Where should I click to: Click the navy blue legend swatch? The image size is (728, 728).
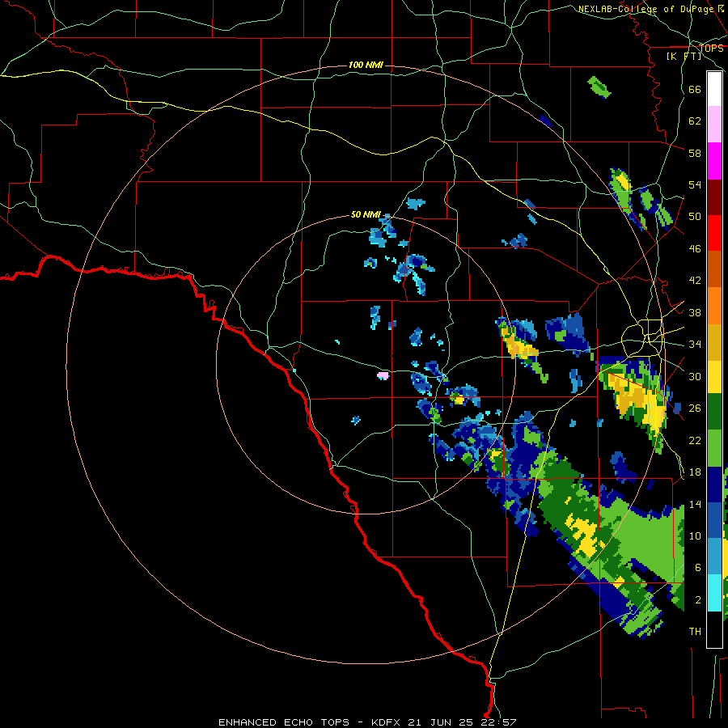pyautogui.click(x=714, y=485)
